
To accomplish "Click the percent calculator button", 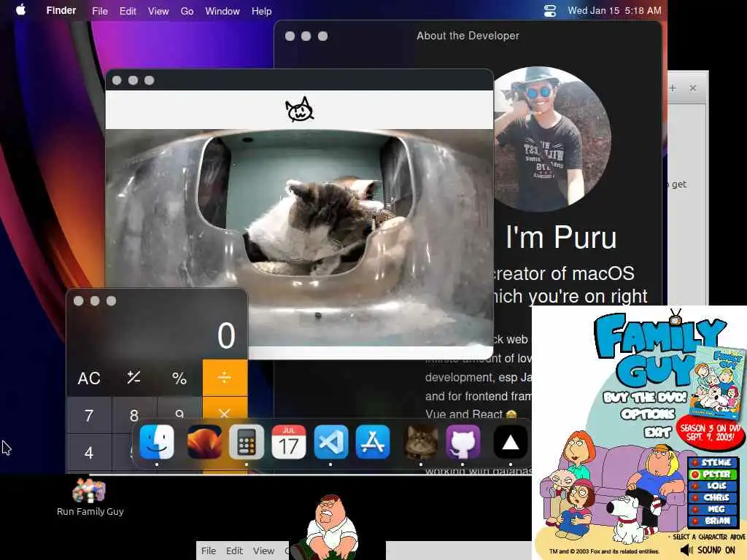I will [179, 378].
